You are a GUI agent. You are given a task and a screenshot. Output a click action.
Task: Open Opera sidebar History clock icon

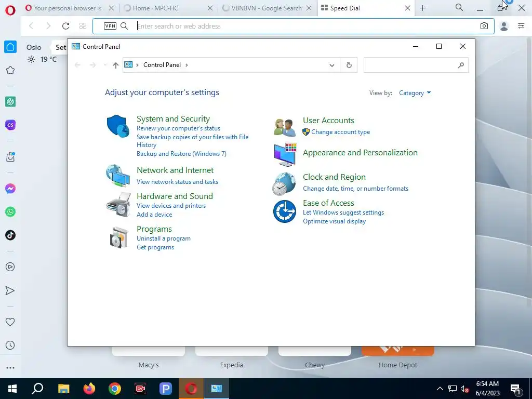(10, 345)
